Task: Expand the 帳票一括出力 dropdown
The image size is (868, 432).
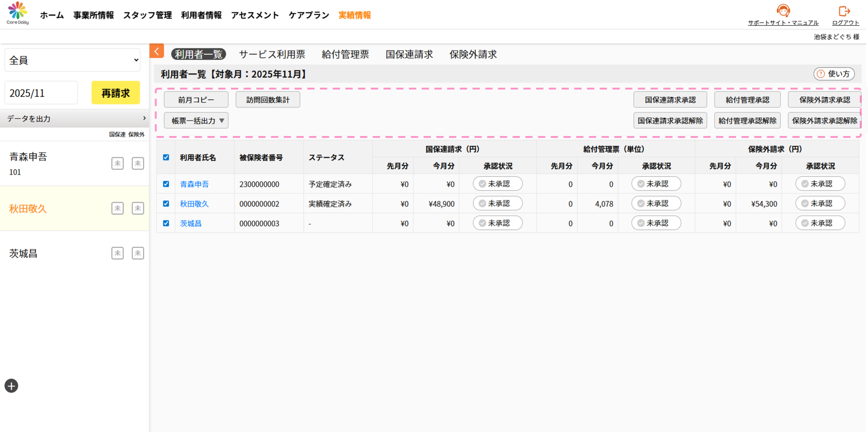Action: [196, 121]
